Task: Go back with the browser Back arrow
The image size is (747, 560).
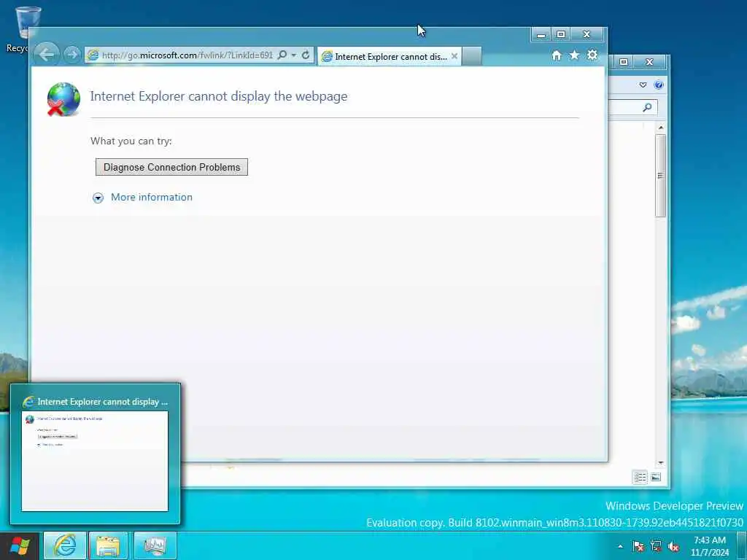Action: [47, 54]
